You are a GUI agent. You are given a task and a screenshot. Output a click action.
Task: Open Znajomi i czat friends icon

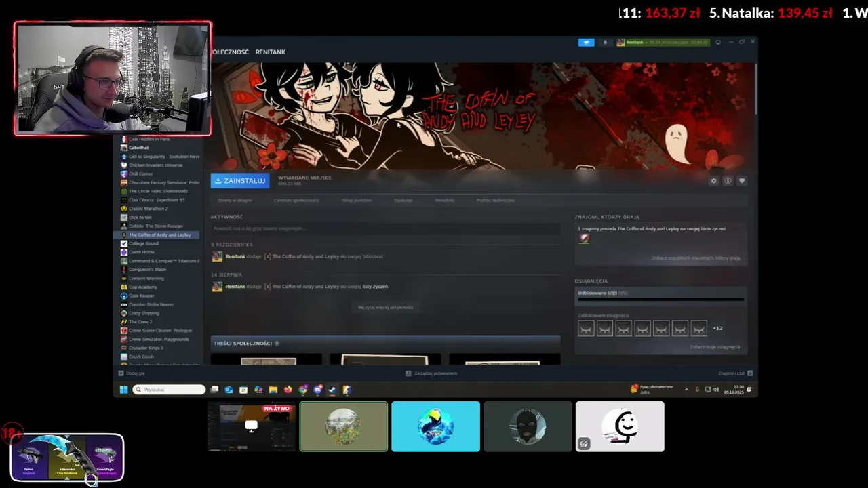(750, 373)
